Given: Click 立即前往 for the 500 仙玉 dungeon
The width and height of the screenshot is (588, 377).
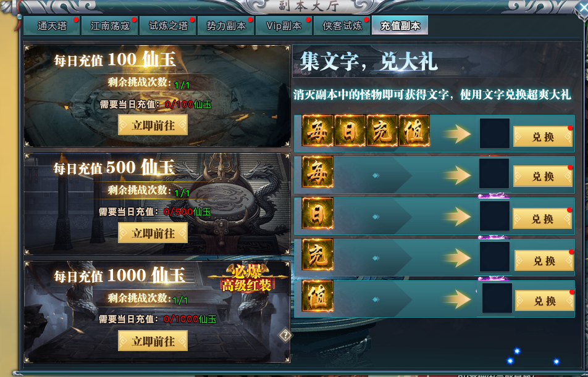Looking at the screenshot, I should point(153,233).
